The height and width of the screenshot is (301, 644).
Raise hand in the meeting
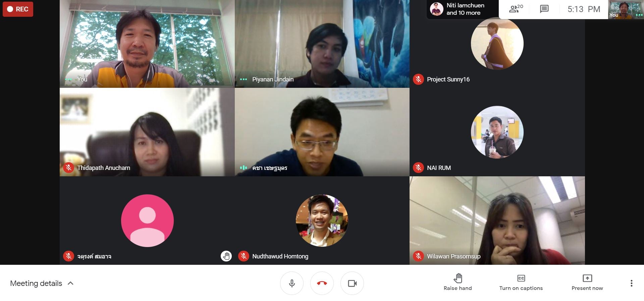point(458,282)
